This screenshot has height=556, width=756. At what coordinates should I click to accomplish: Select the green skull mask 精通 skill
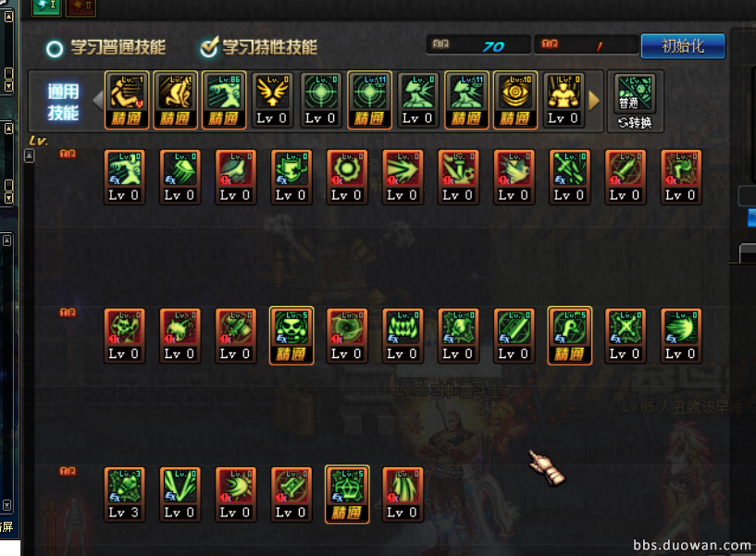tap(291, 336)
